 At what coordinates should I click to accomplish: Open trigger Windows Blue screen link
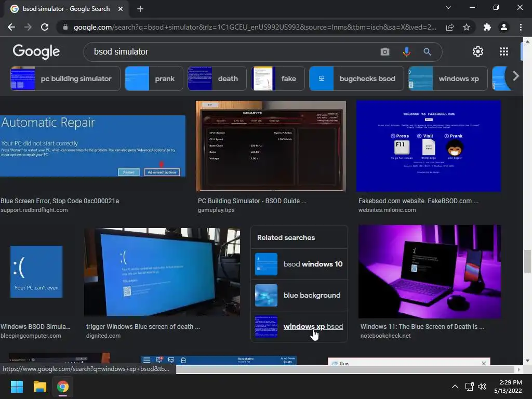click(x=143, y=326)
